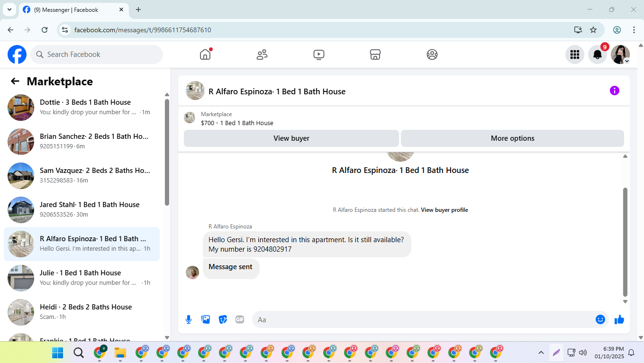The height and width of the screenshot is (363, 644).
Task: Click the Search Facebook field
Action: (97, 54)
